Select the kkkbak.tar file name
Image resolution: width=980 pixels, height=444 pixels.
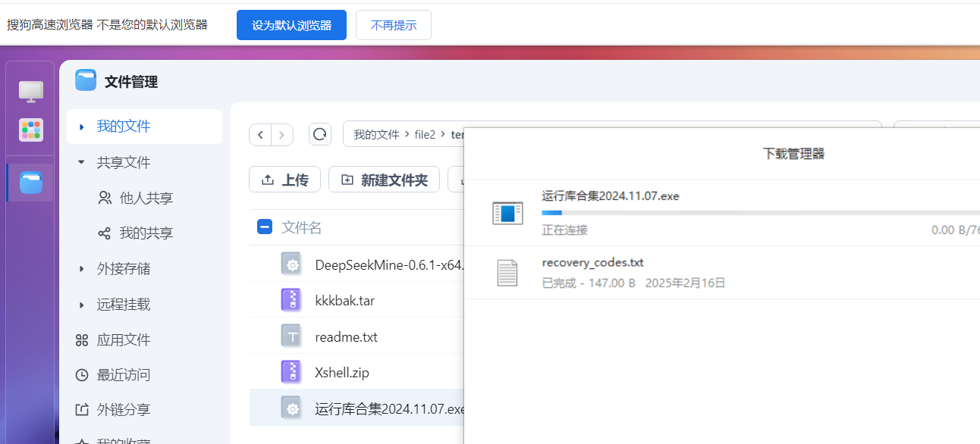click(345, 300)
